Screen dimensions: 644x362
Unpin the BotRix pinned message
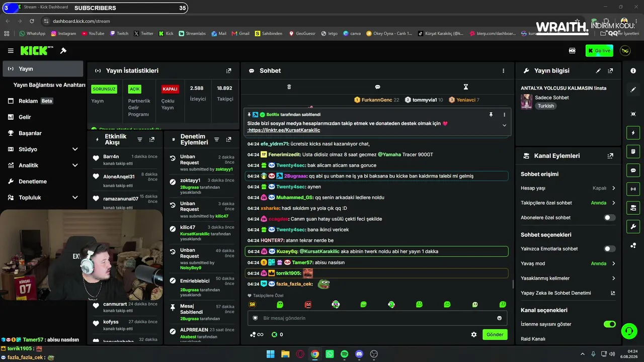coord(491,115)
